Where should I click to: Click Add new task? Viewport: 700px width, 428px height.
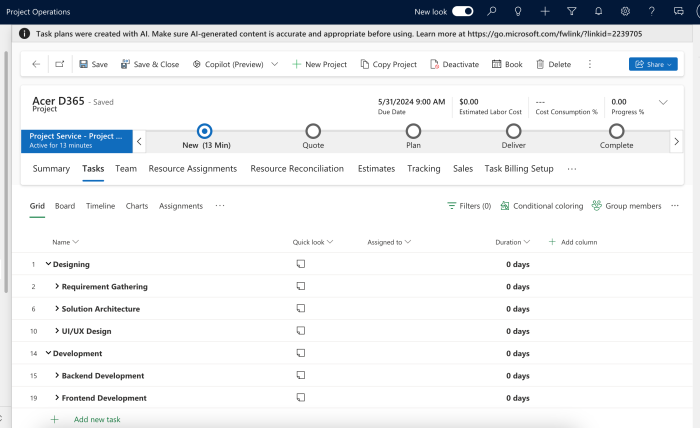[x=85, y=420]
